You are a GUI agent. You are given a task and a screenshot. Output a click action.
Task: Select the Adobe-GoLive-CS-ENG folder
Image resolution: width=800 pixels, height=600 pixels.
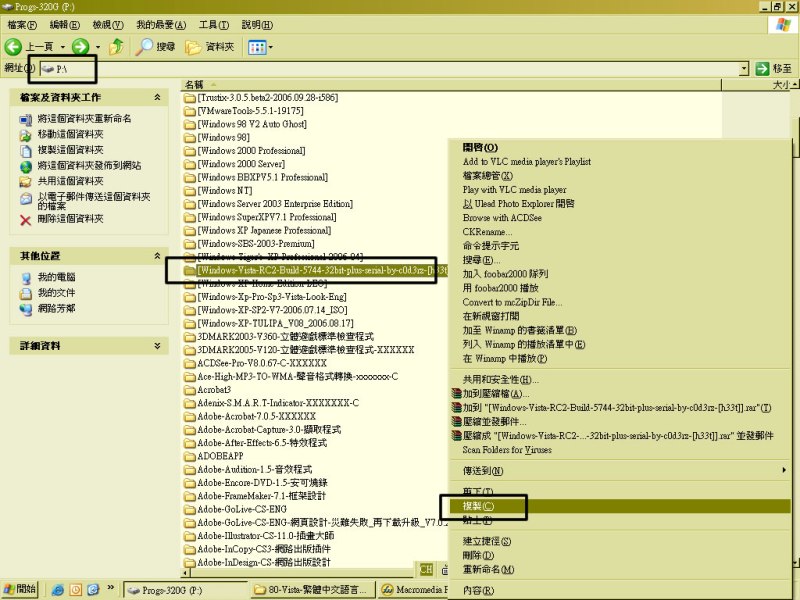[x=235, y=510]
